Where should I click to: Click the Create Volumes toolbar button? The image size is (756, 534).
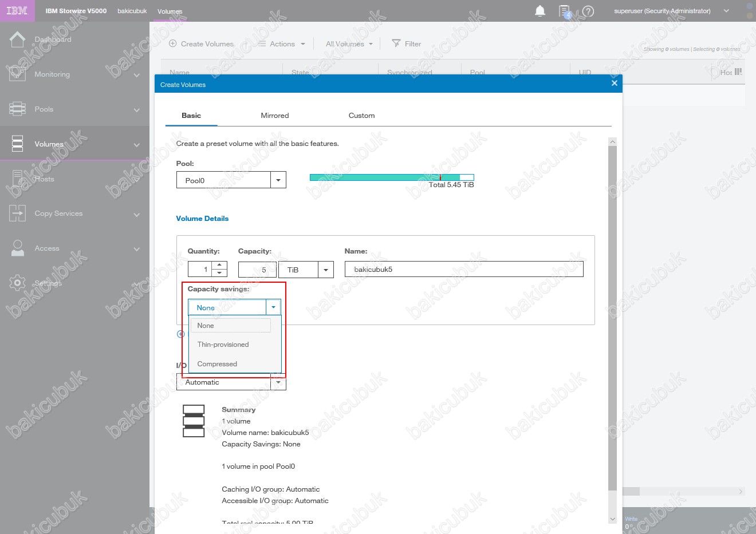pos(202,43)
